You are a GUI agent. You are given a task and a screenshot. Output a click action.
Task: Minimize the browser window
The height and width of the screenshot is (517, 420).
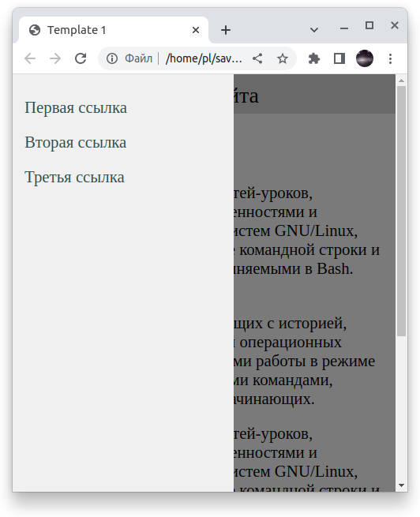tap(344, 28)
